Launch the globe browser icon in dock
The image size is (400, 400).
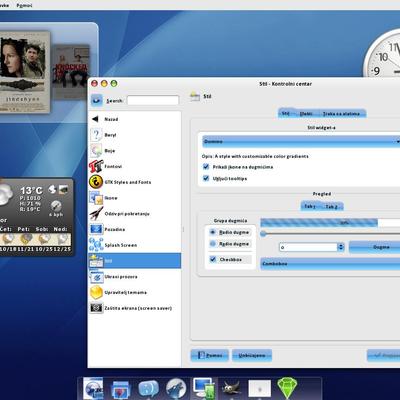(93, 388)
